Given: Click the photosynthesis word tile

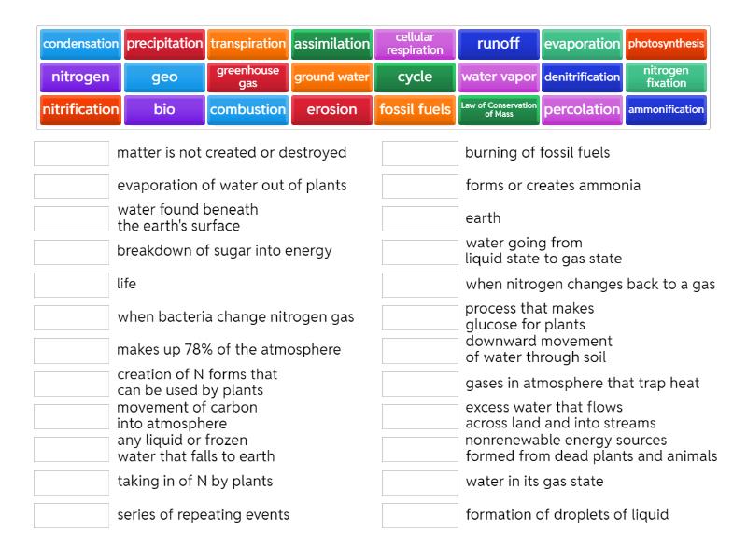Looking at the screenshot, I should [665, 44].
